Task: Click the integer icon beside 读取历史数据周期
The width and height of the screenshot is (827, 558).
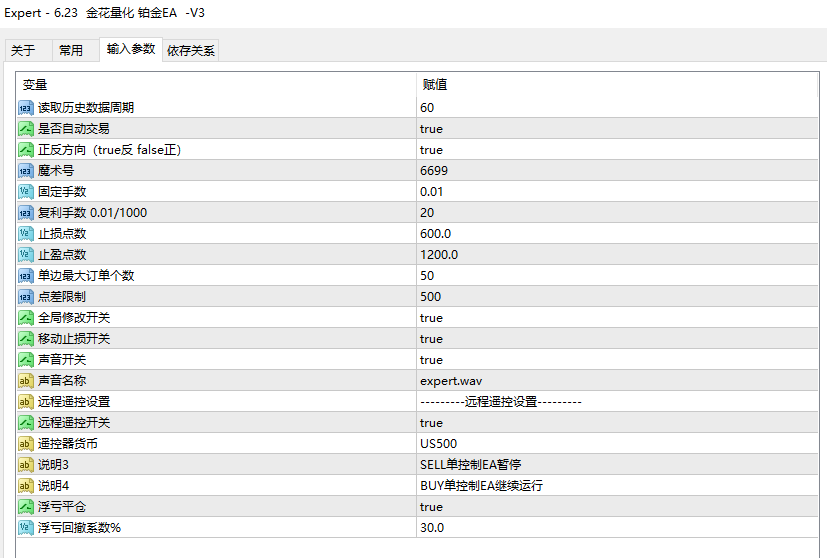Action: click(x=25, y=108)
